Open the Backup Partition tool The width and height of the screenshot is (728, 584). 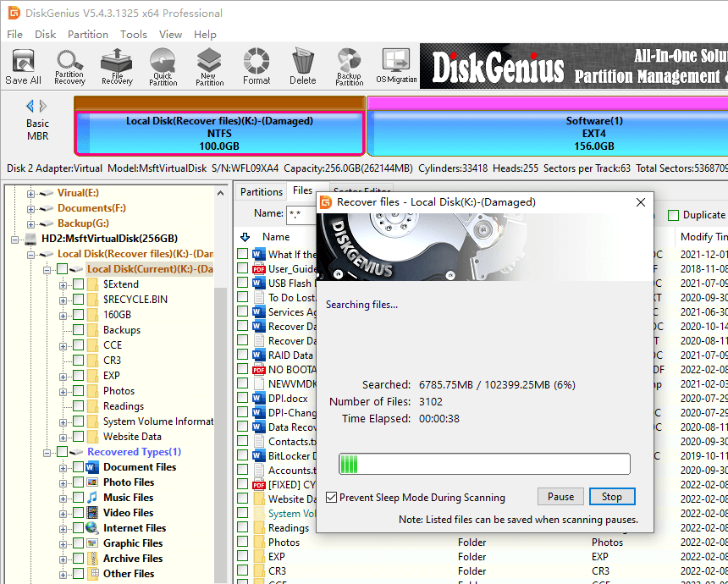click(x=349, y=66)
